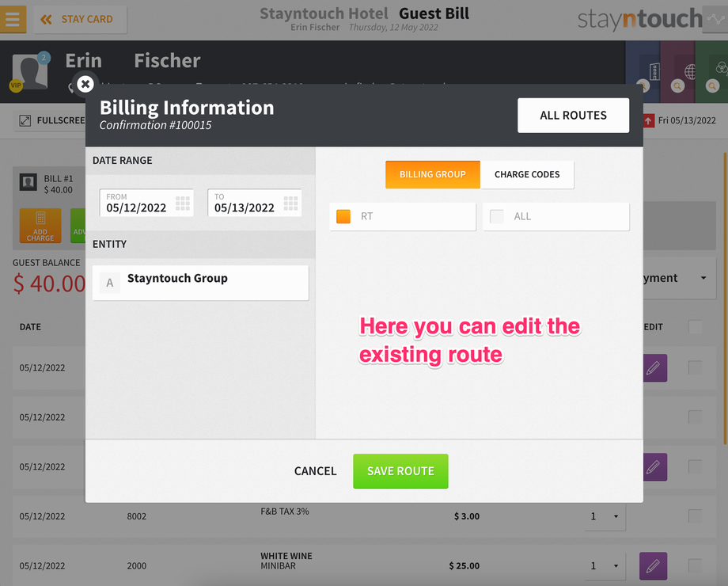Go back to Stay Card
Image resolution: width=728 pixels, height=586 pixels.
pos(80,20)
